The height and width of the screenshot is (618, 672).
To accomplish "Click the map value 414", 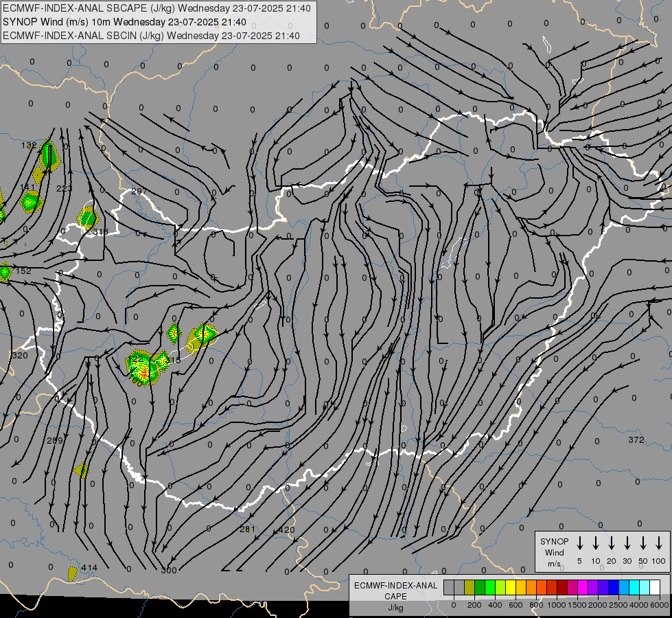I will 89,568.
